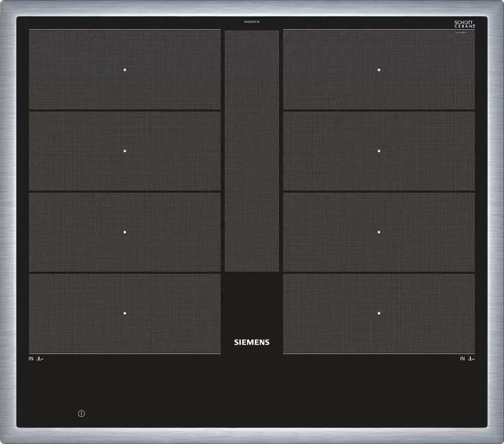Click the EX645LYC1E model number
Viewport: 504px width, 444px height.
tap(251, 22)
